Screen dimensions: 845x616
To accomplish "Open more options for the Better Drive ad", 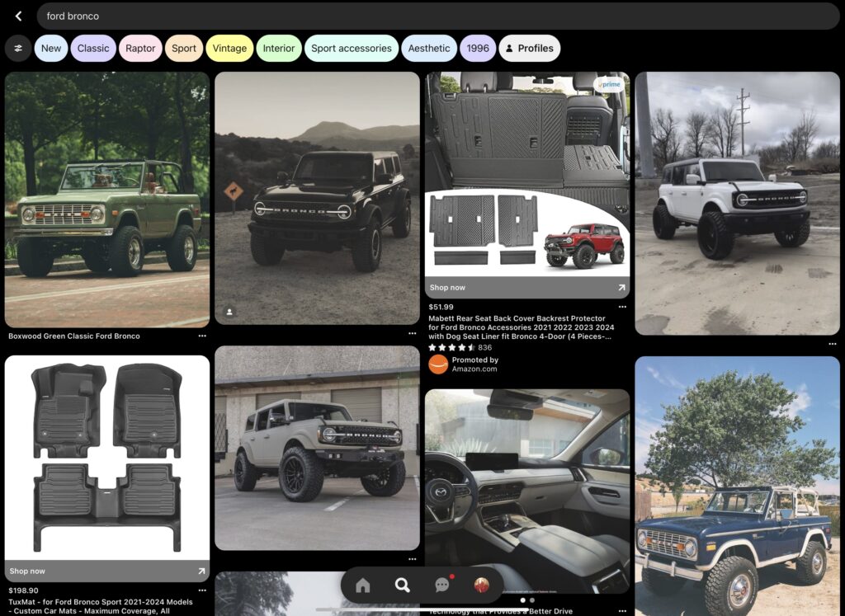I will pyautogui.click(x=622, y=611).
